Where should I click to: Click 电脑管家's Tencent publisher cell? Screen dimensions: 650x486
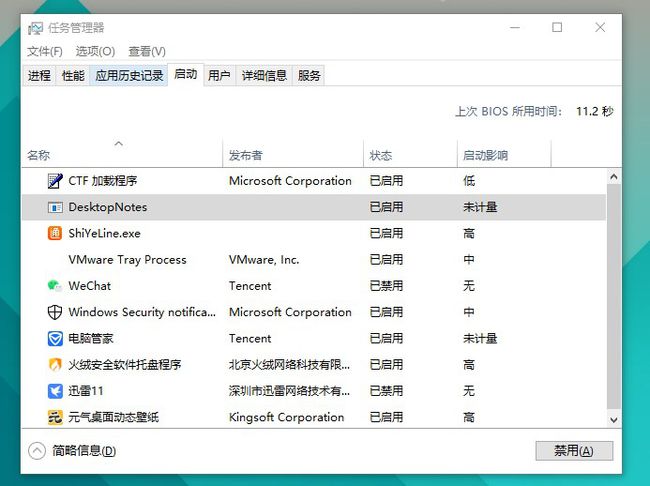(x=250, y=338)
